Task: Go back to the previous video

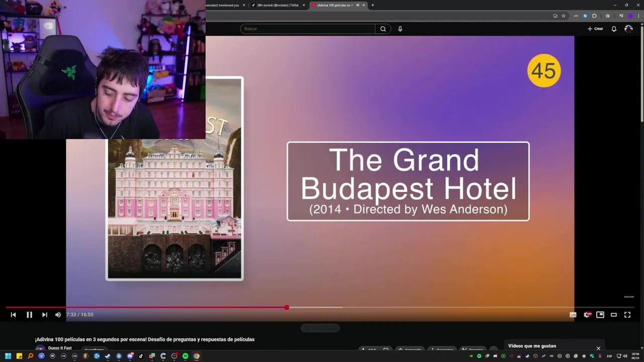Action: pyautogui.click(x=14, y=315)
